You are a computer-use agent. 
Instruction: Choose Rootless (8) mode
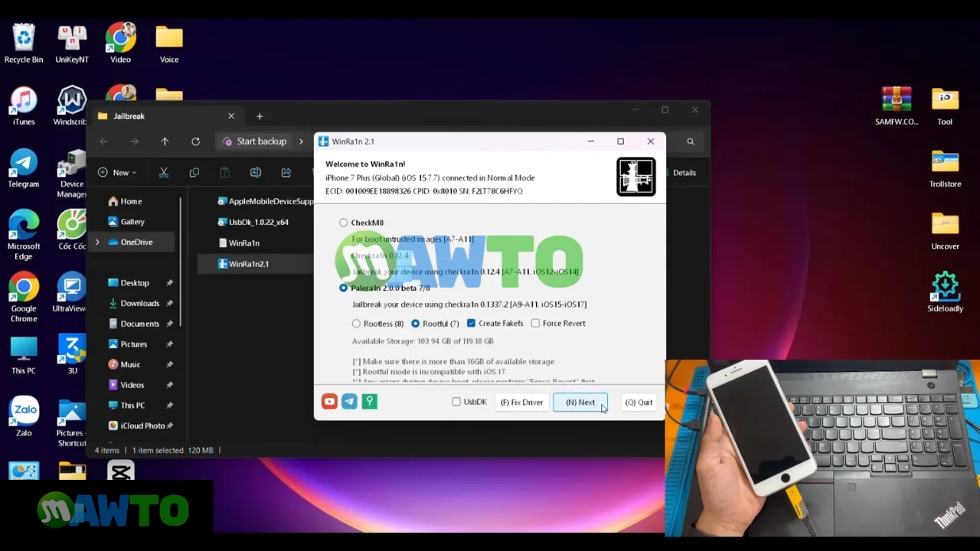(356, 324)
